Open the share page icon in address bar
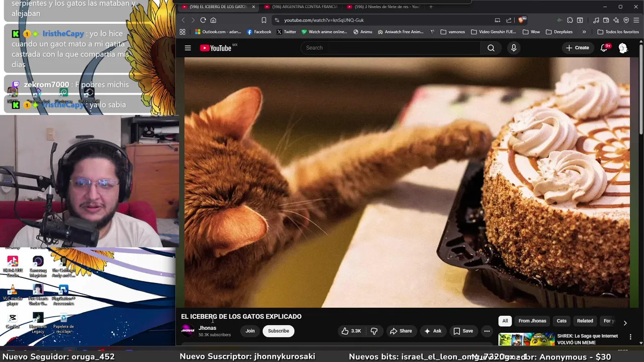The width and height of the screenshot is (644, 362). pyautogui.click(x=509, y=20)
